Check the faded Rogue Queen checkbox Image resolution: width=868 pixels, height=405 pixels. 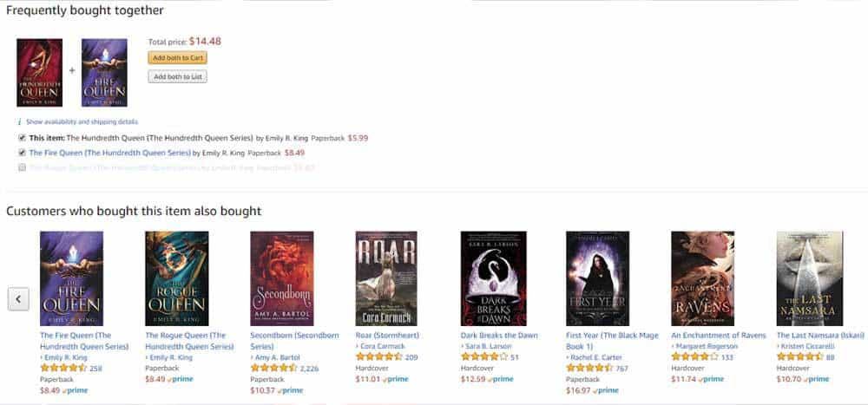pyautogui.click(x=23, y=167)
